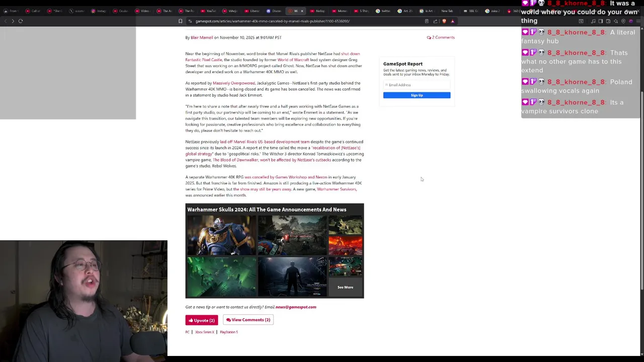
Task: Switch to the BBL tab
Action: 470,11
